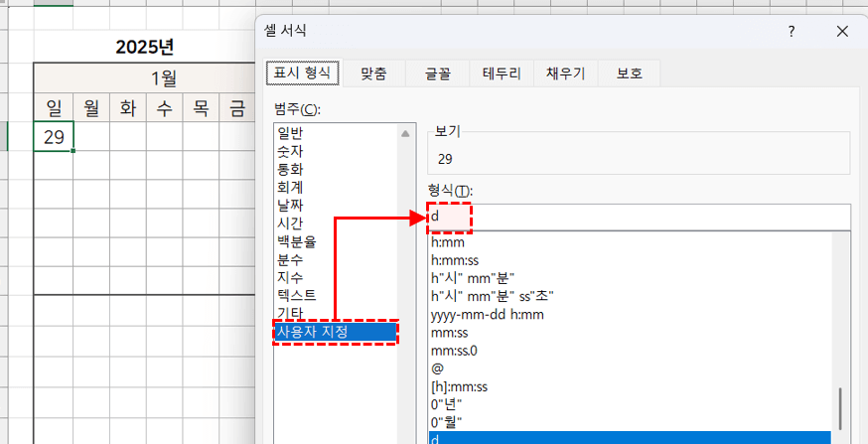This screenshot has width=868, height=444.
Task: Select highlighted d format in list
Action: 630,438
